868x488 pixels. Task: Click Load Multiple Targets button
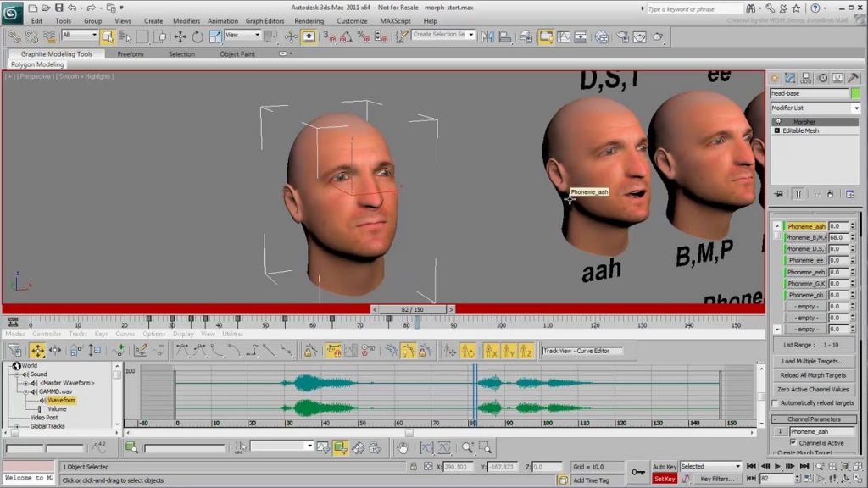click(815, 362)
